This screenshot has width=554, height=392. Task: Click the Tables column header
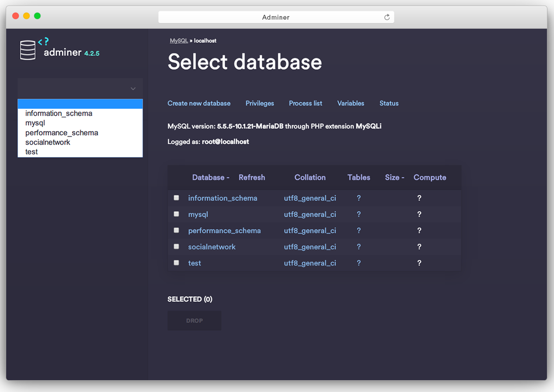coord(359,177)
